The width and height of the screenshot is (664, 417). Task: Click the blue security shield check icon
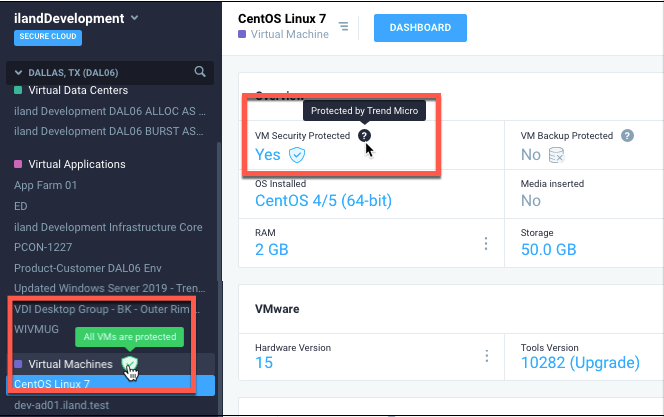click(x=297, y=155)
